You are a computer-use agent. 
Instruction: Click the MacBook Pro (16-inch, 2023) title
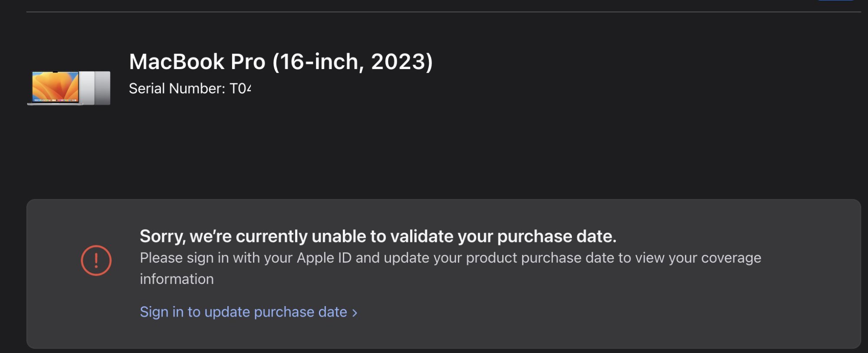click(x=280, y=62)
